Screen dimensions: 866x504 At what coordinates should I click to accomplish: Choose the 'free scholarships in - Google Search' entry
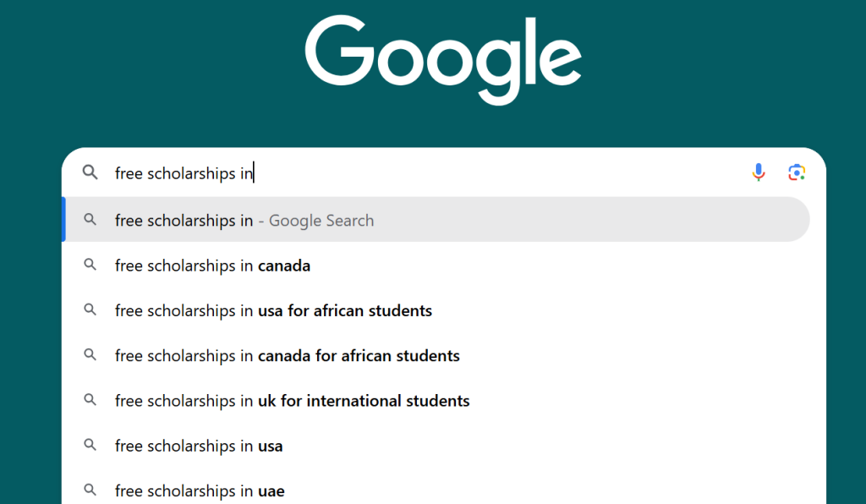tap(244, 220)
